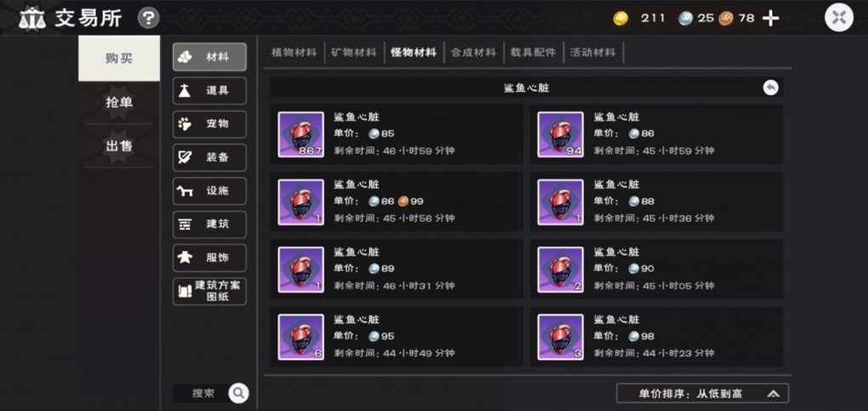Expand the 单价排序 sort dropdown

[x=702, y=394]
